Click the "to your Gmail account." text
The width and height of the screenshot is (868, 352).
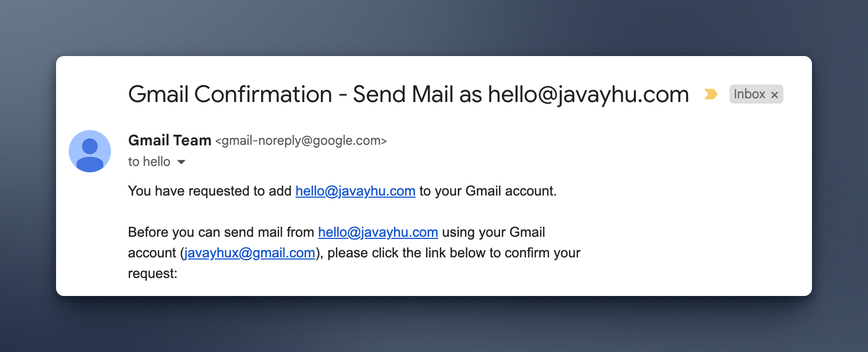coord(488,191)
